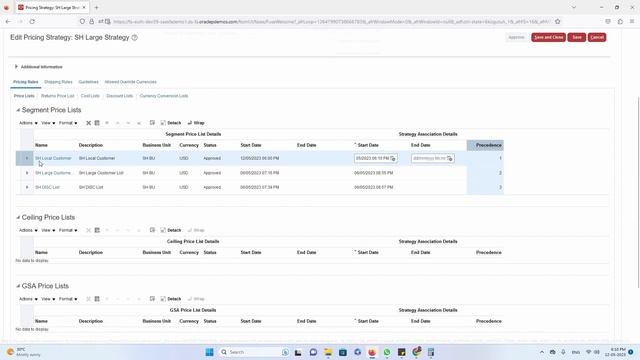Expand the SH Local Customer row
The image size is (640, 360).
pyautogui.click(x=27, y=158)
